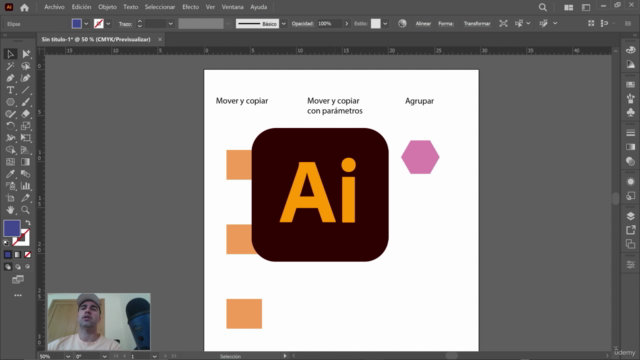Change screen mode button
The width and height of the screenshot is (640, 360).
[18, 280]
